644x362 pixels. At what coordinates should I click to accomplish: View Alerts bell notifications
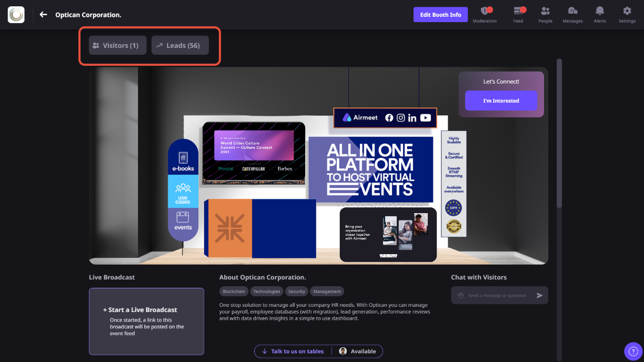tap(600, 14)
